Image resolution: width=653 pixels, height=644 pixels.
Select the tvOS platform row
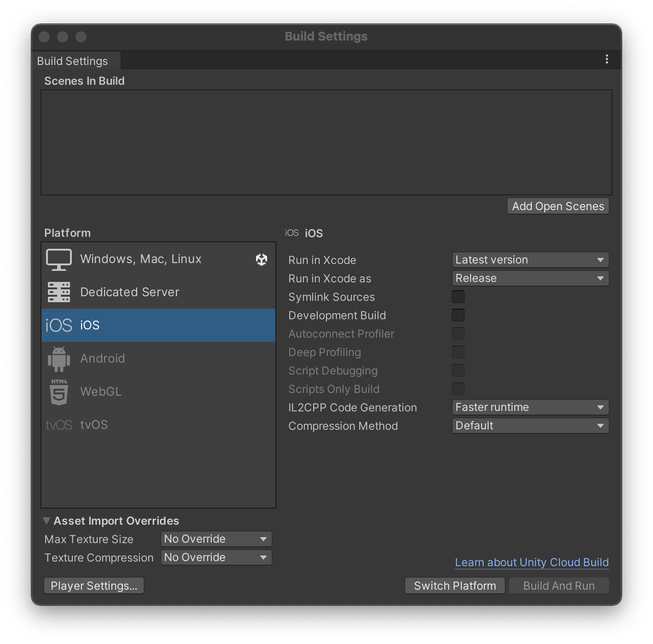(158, 425)
